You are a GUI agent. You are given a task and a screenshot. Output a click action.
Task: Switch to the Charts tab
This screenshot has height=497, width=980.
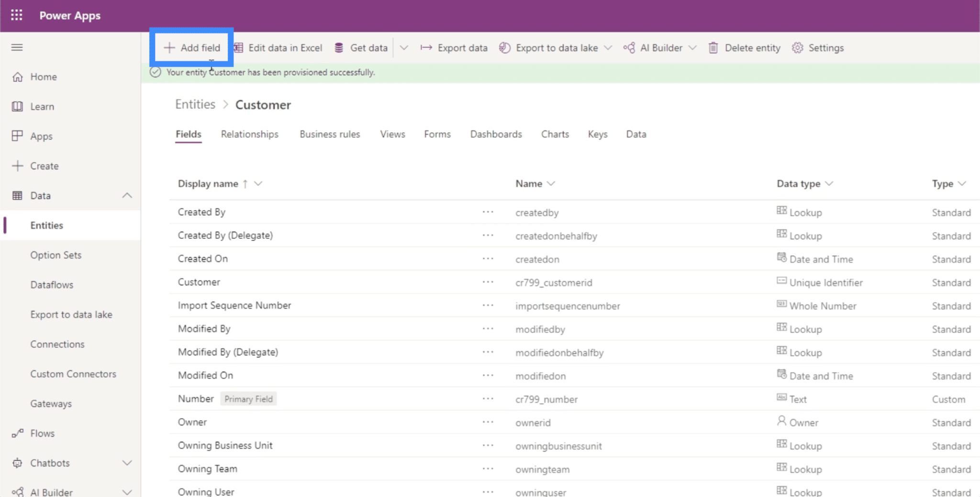click(555, 134)
